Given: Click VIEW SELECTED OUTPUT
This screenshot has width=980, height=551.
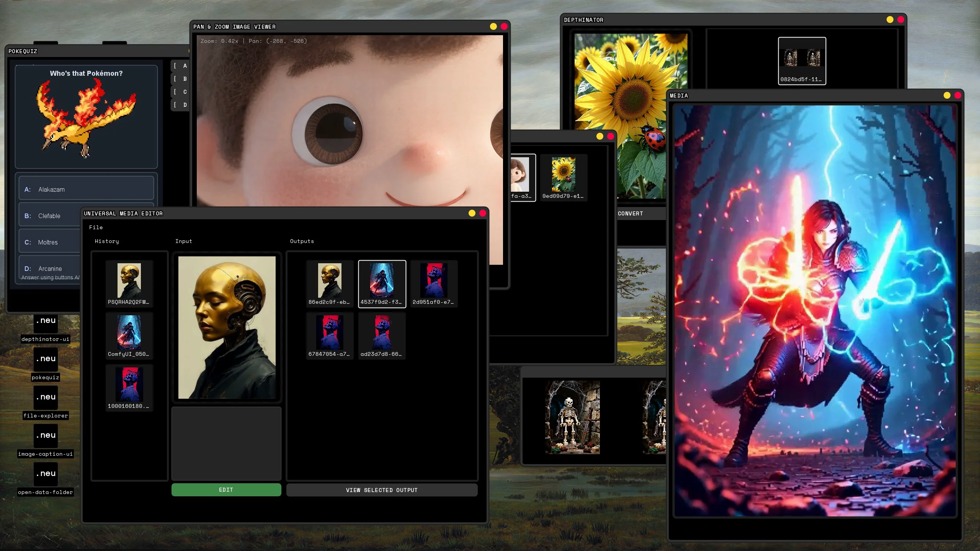Looking at the screenshot, I should [x=381, y=490].
